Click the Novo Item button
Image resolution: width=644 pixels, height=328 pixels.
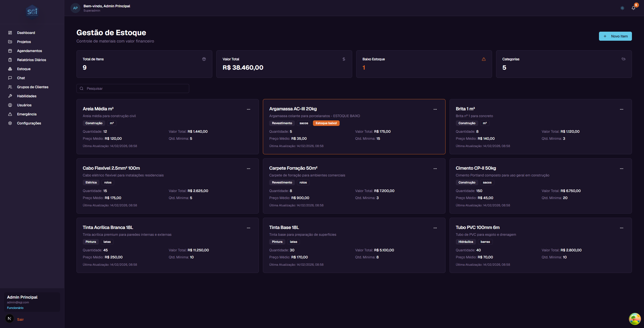click(x=615, y=36)
